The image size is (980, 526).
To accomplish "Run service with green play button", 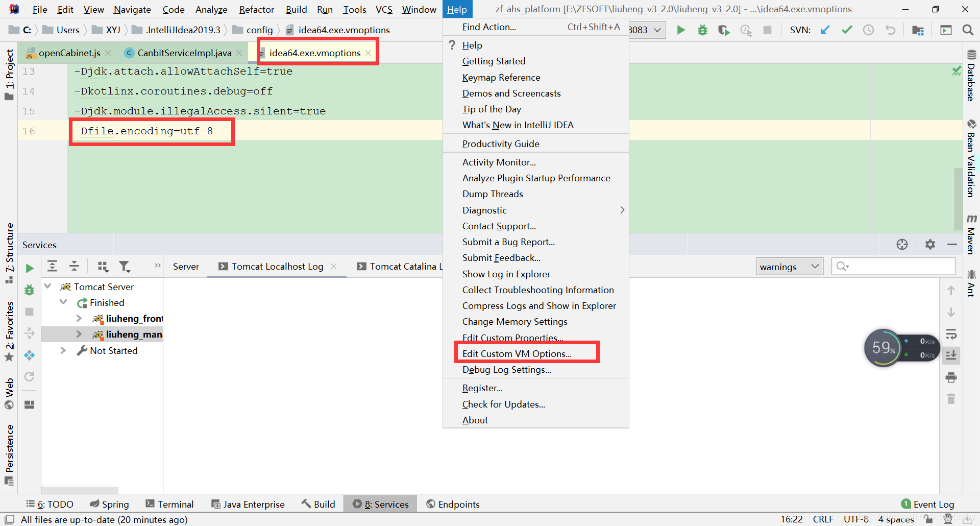I will point(30,269).
